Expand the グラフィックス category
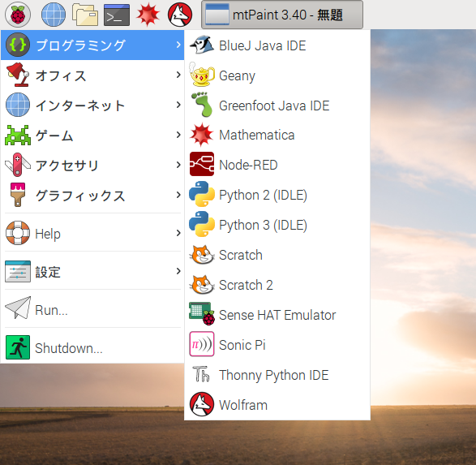This screenshot has width=476, height=465. 92,196
